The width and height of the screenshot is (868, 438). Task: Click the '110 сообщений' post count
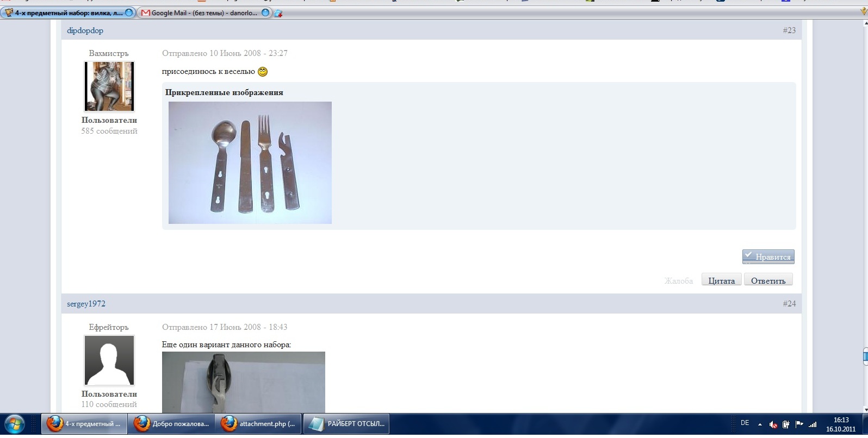pyautogui.click(x=109, y=404)
